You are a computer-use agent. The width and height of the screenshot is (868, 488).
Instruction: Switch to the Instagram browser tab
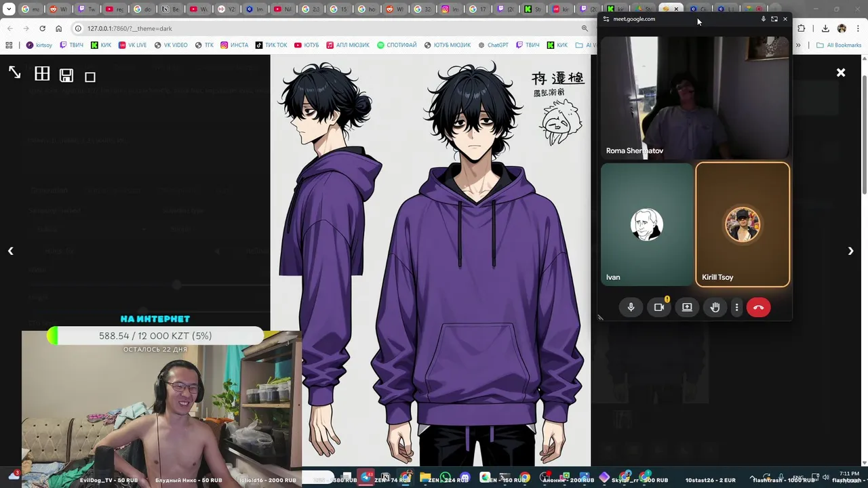coord(450,9)
